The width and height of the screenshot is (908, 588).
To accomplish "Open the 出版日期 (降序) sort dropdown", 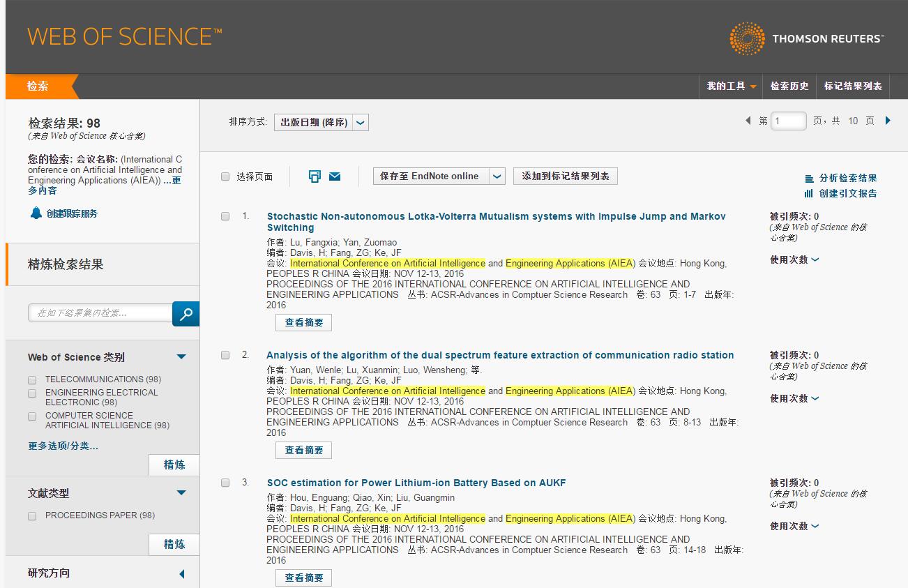I will point(321,122).
